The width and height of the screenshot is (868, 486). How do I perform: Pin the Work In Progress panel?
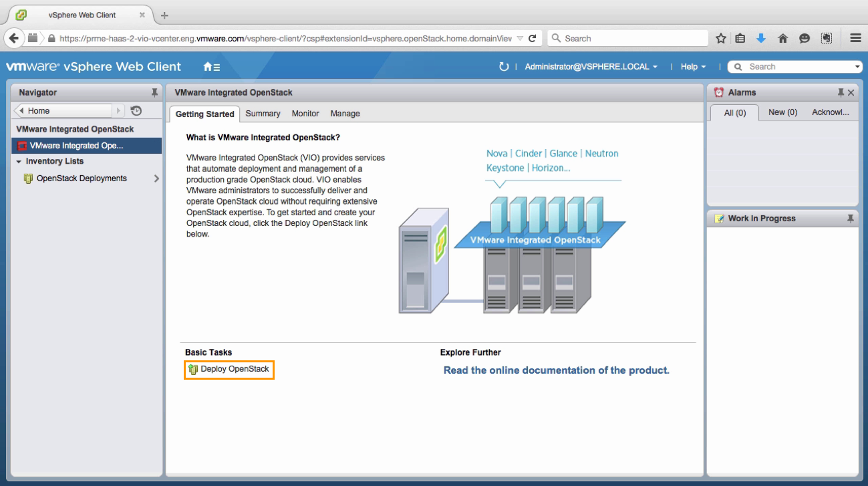[x=851, y=218]
